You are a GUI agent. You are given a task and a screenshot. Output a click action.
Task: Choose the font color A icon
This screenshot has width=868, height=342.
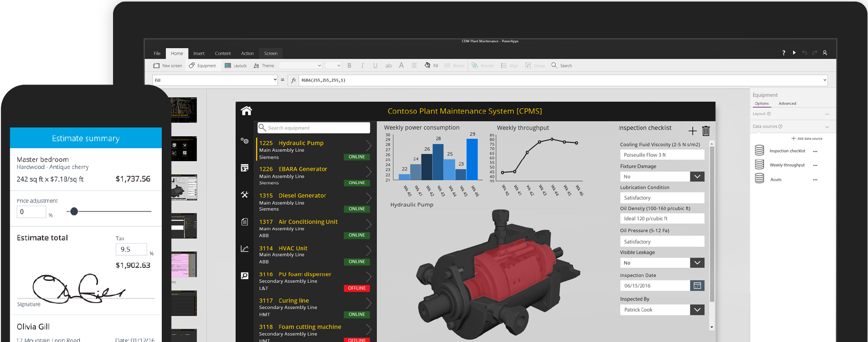point(401,66)
